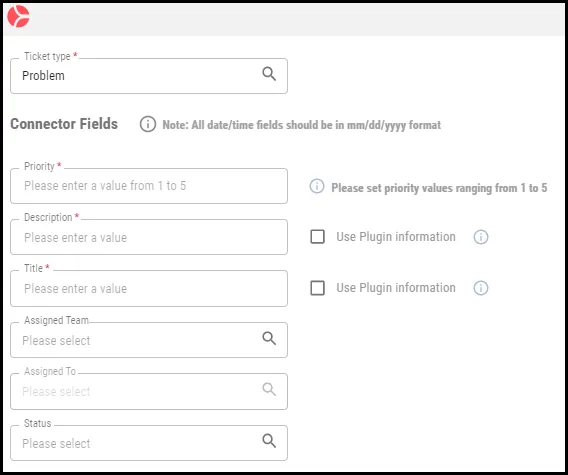Click the Use Plugin information label for Description
Image resolution: width=568 pixels, height=475 pixels.
point(396,237)
